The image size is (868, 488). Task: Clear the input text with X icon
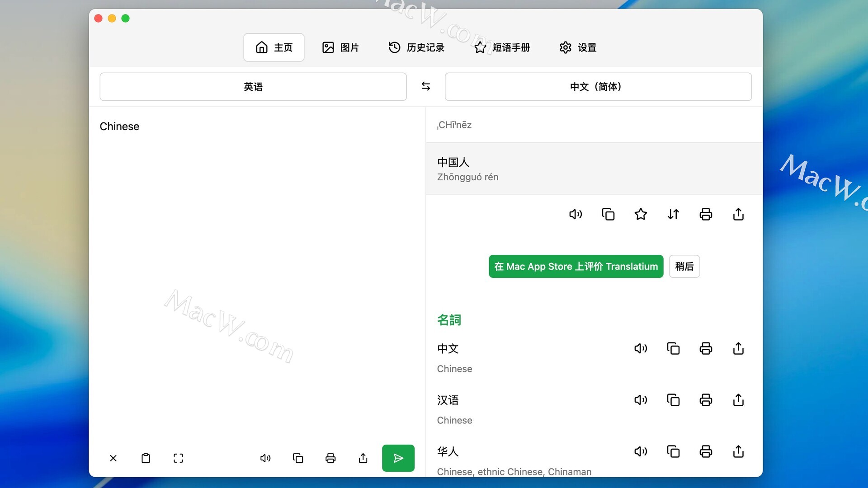(113, 458)
